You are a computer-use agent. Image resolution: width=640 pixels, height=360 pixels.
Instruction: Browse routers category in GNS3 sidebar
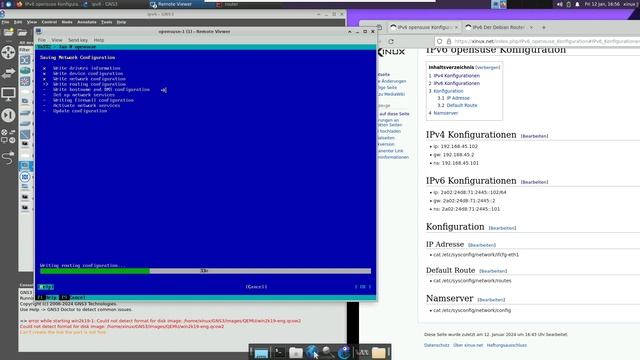click(8, 52)
